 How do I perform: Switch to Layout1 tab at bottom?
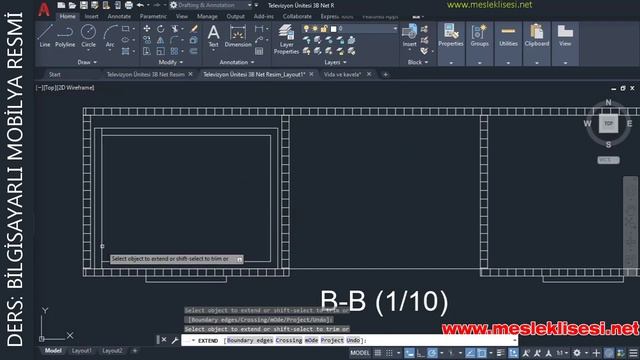82,351
